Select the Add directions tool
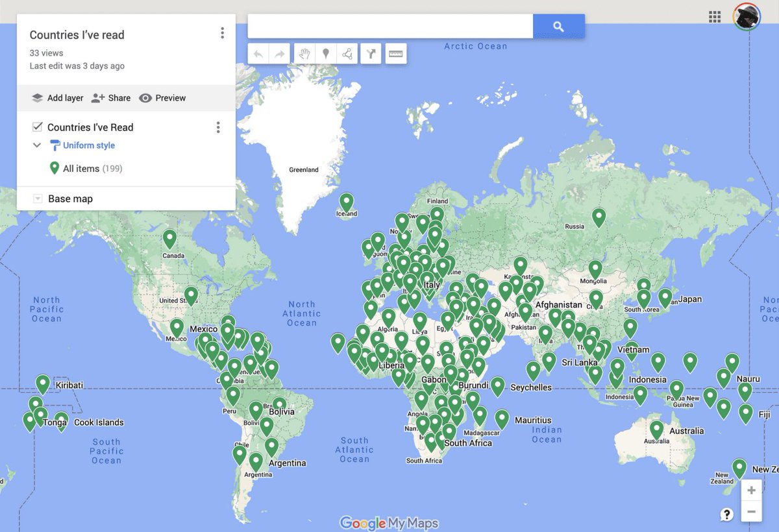 click(370, 54)
